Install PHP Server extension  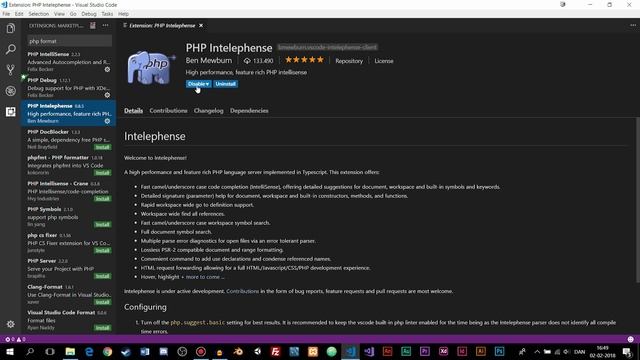click(x=102, y=276)
